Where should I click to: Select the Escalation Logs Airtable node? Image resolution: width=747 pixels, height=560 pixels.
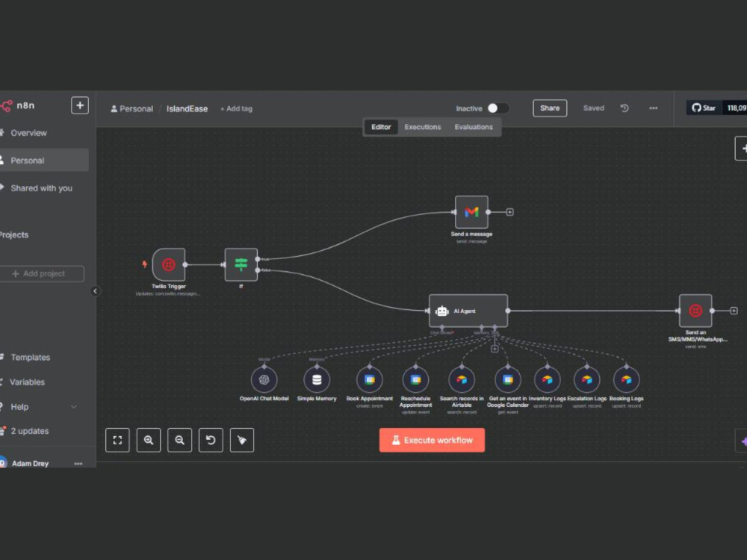coord(587,379)
